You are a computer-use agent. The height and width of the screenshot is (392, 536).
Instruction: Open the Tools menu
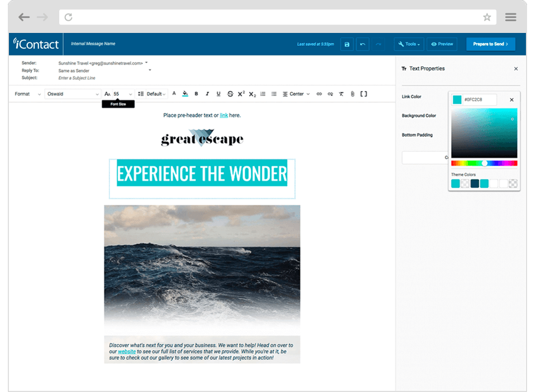pos(409,44)
